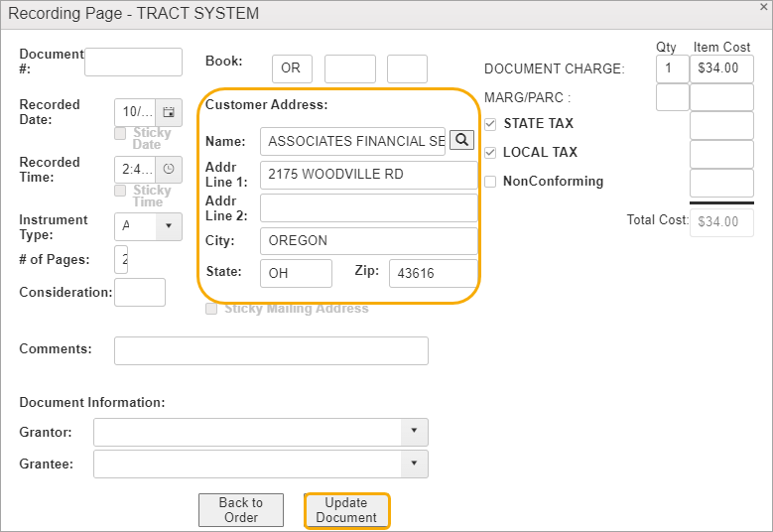Focus the empty Addr Line 2 field
Image resolution: width=773 pixels, height=532 pixels.
pyautogui.click(x=368, y=207)
